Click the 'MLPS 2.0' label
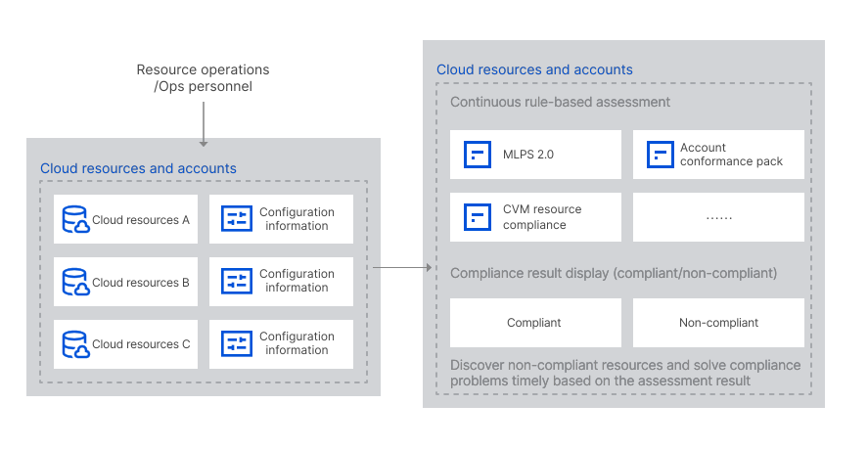Image resolution: width=868 pixels, height=449 pixels. (x=528, y=155)
